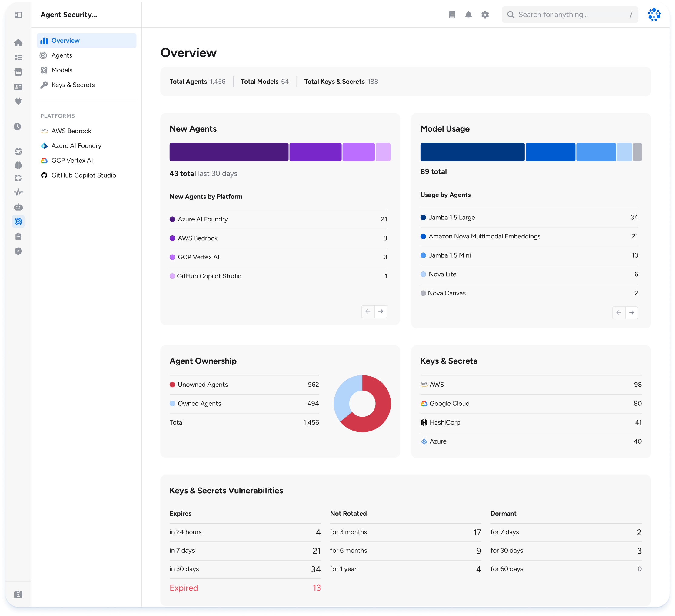Select the robot icon in left rail

pyautogui.click(x=18, y=207)
